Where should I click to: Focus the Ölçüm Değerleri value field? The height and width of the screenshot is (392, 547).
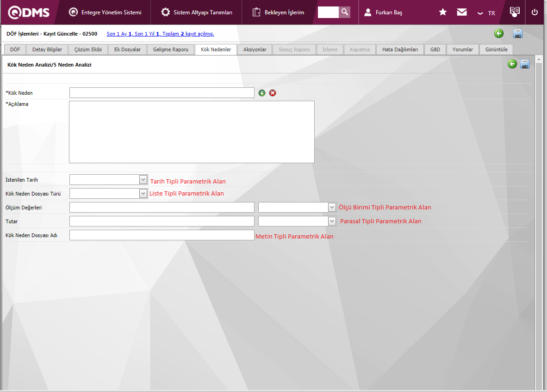[162, 207]
